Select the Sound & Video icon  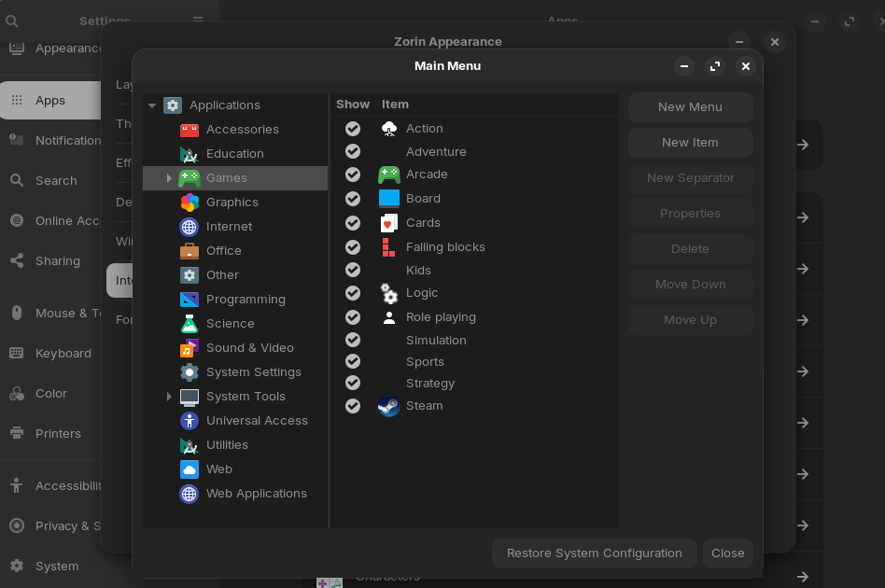[190, 348]
